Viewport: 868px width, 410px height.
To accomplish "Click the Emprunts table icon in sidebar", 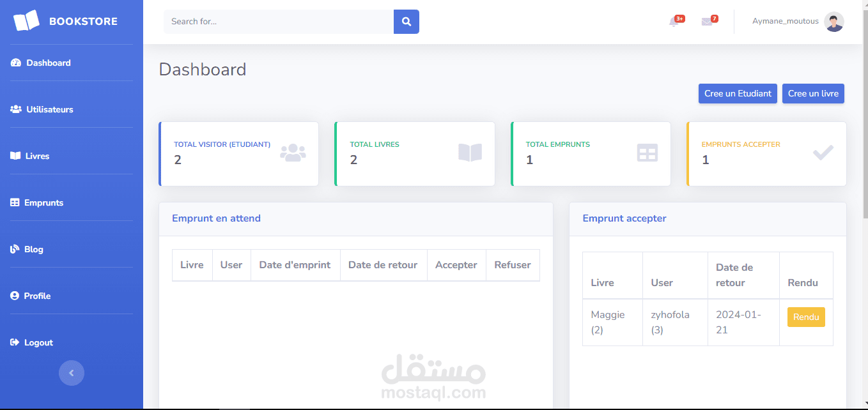I will (15, 202).
